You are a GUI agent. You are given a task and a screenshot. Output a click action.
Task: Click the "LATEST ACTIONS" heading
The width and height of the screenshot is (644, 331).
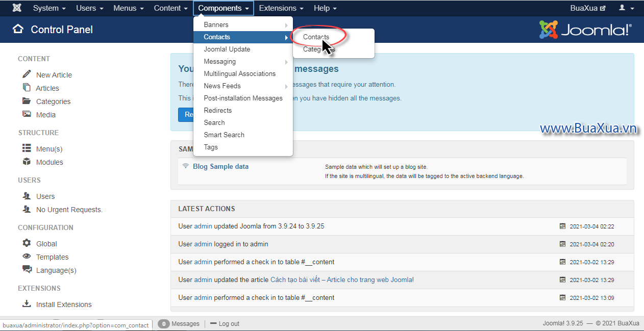tap(207, 209)
